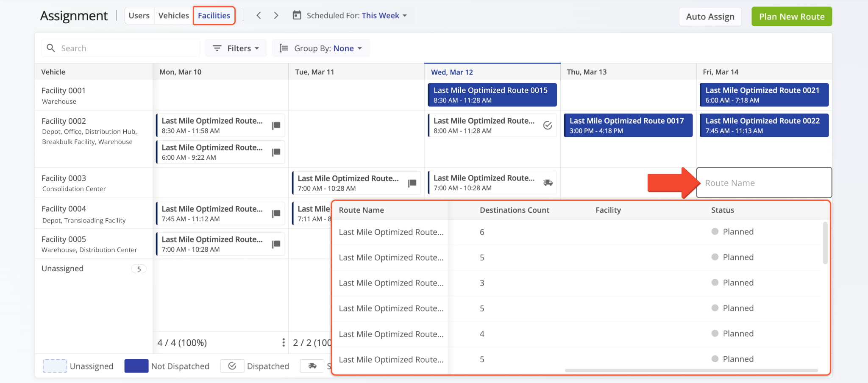Click the route list horizontal scrollbar
The image size is (868, 383).
point(691,370)
